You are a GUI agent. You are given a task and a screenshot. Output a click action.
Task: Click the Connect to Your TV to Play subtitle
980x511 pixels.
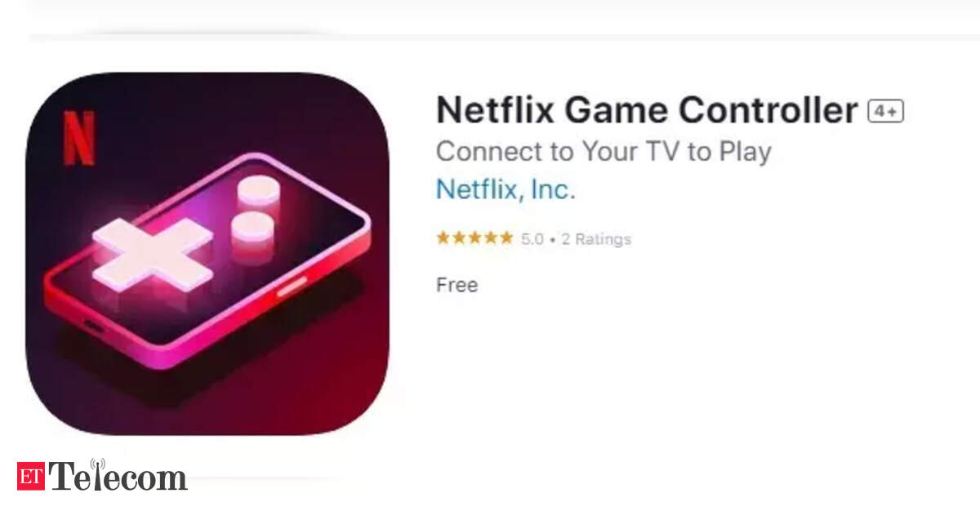coord(604,152)
